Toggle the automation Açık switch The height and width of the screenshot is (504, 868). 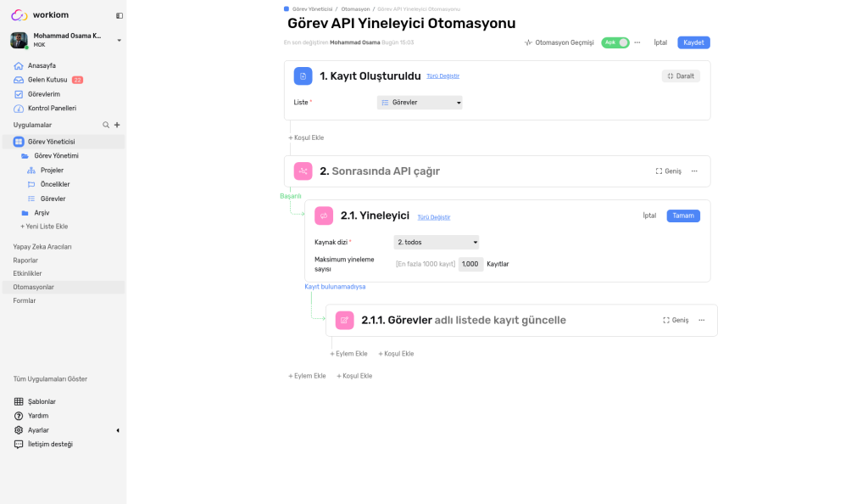[615, 42]
